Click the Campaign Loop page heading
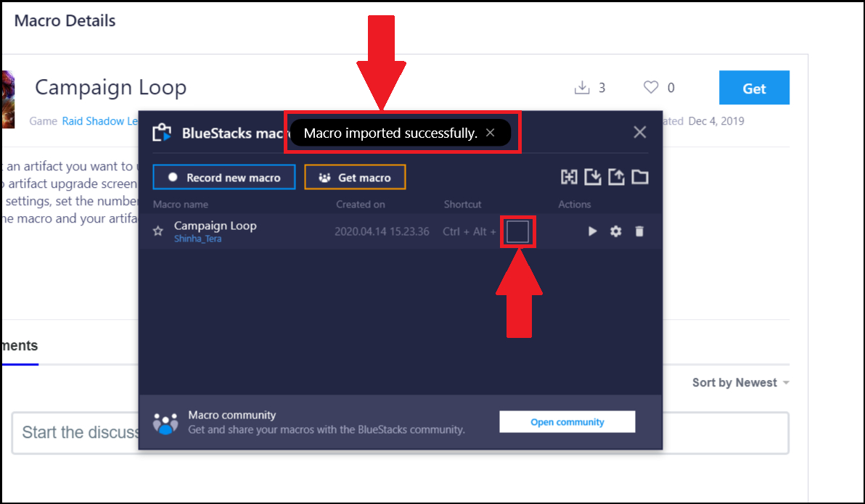This screenshot has width=865, height=504. point(111,88)
